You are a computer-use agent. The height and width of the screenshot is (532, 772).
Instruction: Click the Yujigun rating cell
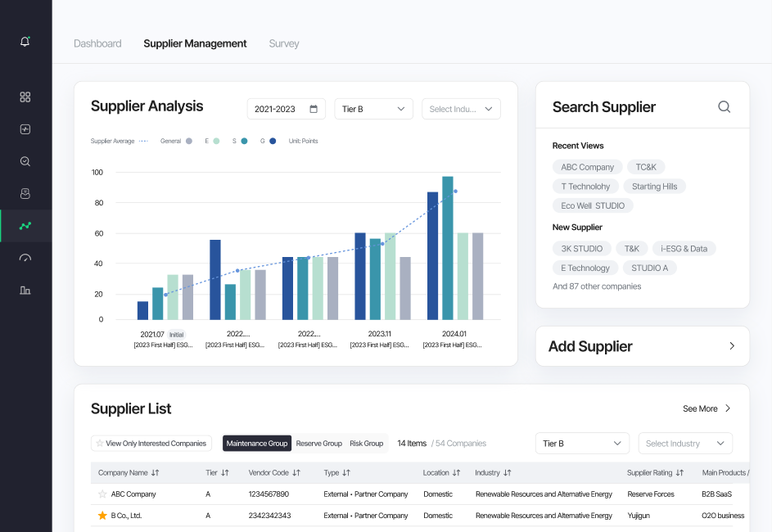tap(639, 516)
